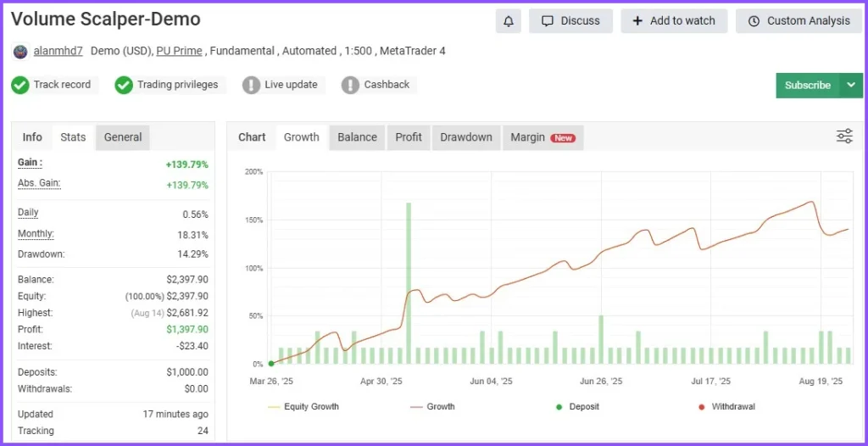868x446 pixels.
Task: Click the Live update status label
Action: [x=292, y=85]
